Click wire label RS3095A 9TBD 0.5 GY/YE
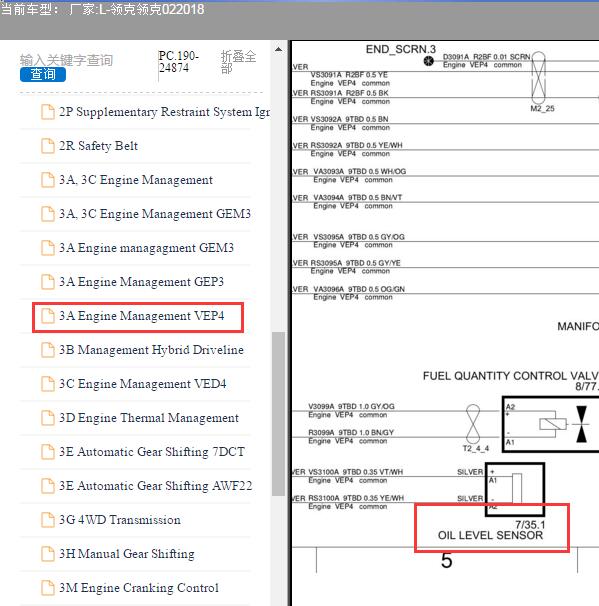Image resolution: width=599 pixels, height=606 pixels. (356, 263)
